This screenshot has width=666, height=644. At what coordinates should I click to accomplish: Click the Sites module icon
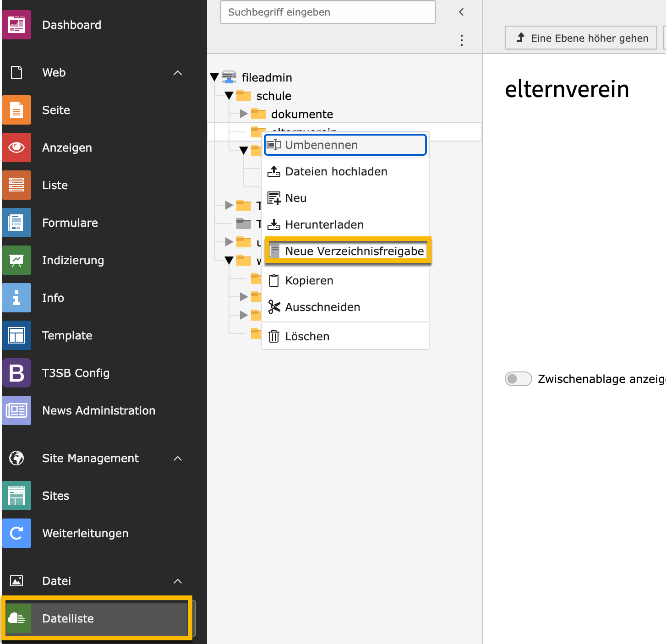[16, 496]
